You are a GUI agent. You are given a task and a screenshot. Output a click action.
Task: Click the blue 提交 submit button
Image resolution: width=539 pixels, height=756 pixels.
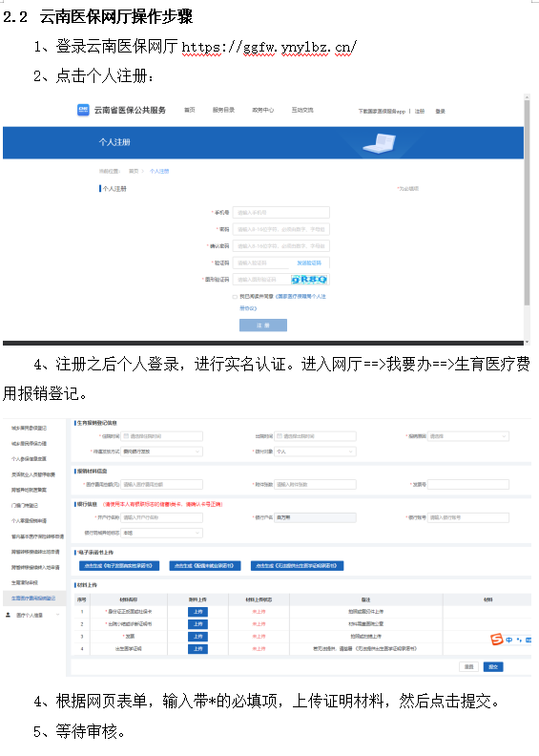[x=493, y=667]
